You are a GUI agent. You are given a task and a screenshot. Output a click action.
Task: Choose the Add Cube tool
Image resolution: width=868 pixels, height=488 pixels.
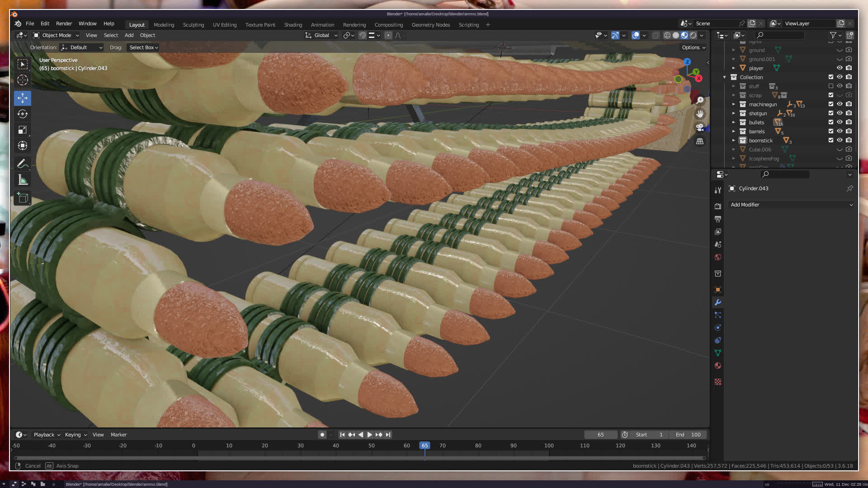click(23, 198)
